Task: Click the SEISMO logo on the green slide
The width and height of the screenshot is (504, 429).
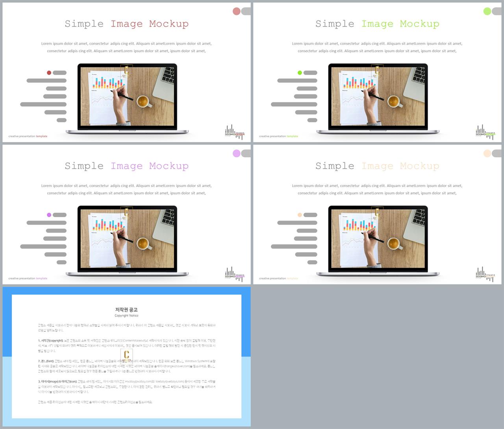Action: 485,132
